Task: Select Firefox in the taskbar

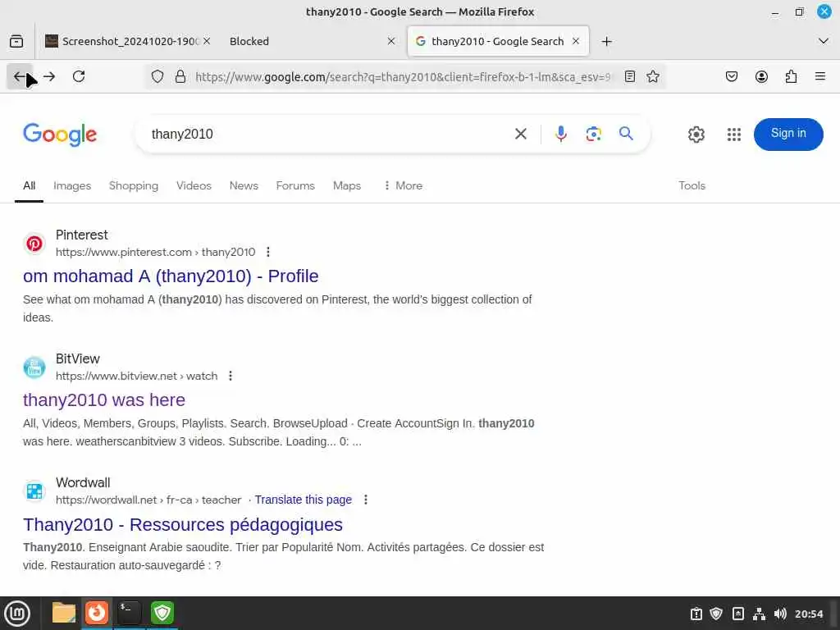Action: [97, 613]
